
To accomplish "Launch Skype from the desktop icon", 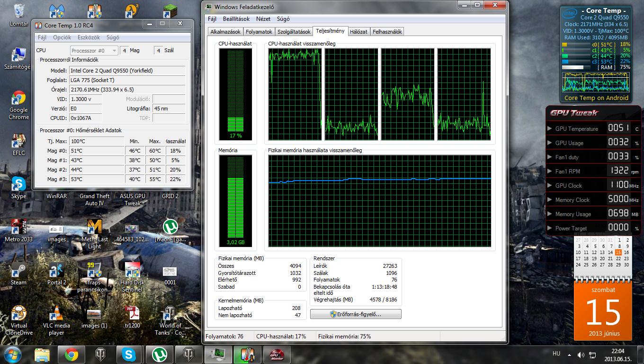I will [x=18, y=187].
